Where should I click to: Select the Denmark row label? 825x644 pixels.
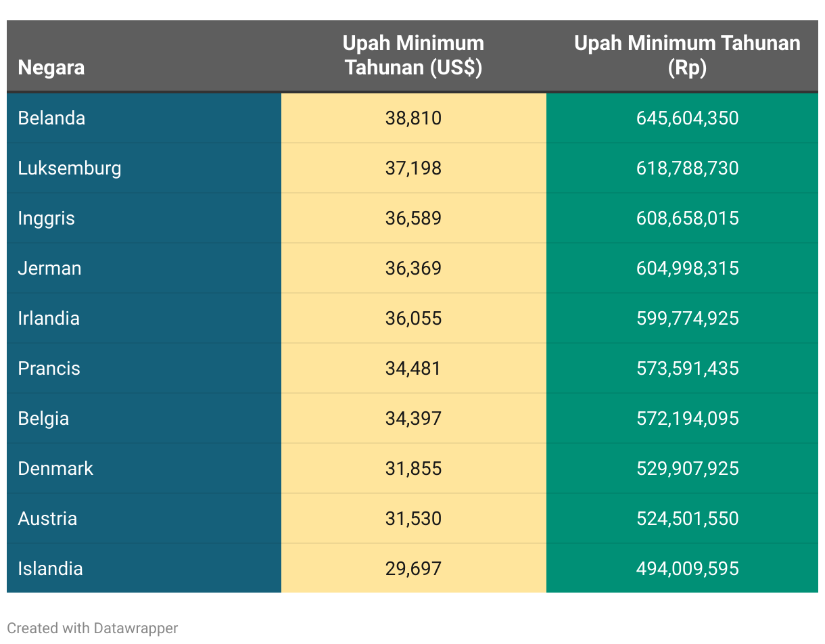[55, 469]
